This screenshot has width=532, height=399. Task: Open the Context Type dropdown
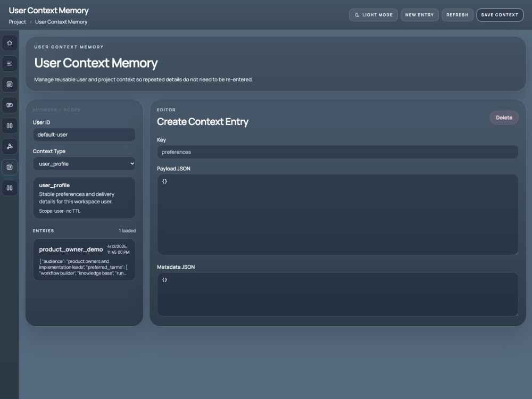pos(84,164)
